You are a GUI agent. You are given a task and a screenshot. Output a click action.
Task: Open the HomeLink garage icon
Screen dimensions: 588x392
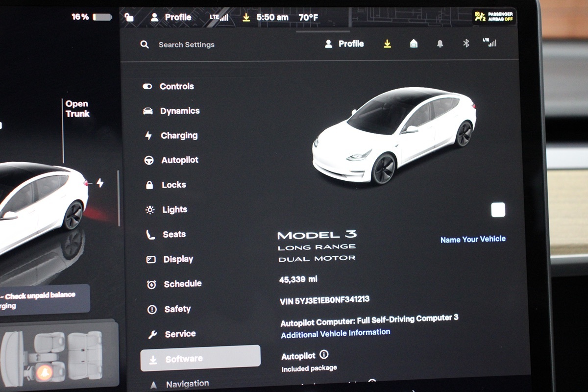point(414,44)
